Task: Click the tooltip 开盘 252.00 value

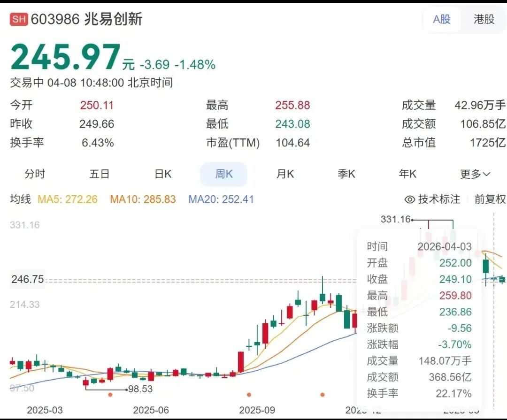Action: pos(455,263)
